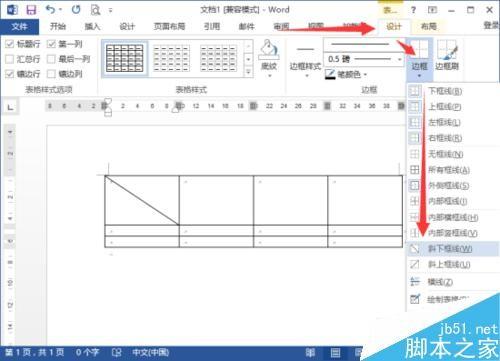Switch to Print Layout view icon
The image size is (500, 361).
(335, 352)
